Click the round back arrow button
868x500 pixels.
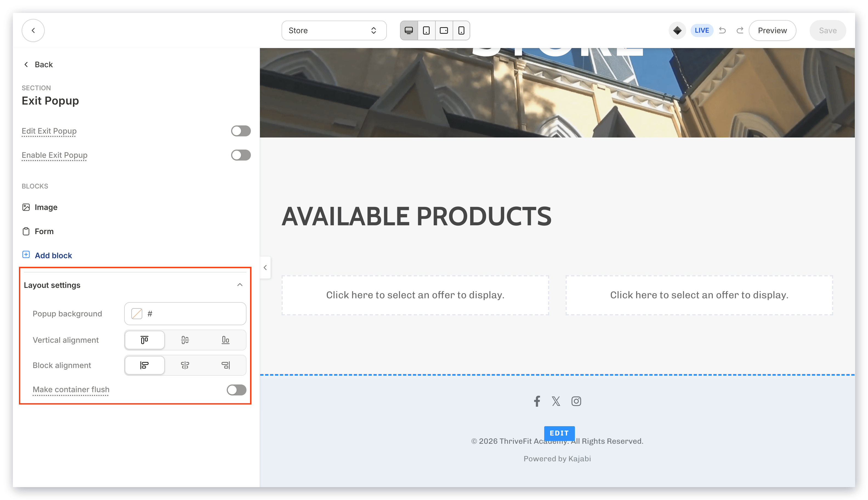click(33, 30)
